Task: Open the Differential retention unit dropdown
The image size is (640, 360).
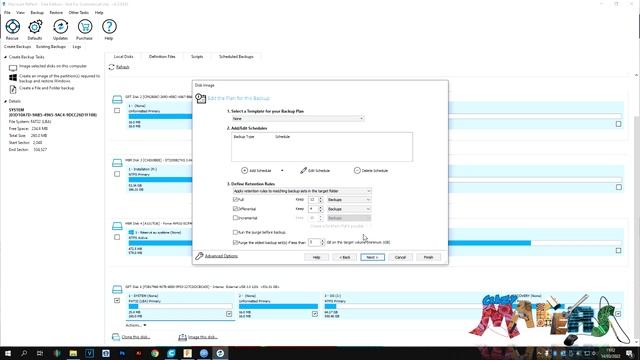Action: pyautogui.click(x=349, y=209)
